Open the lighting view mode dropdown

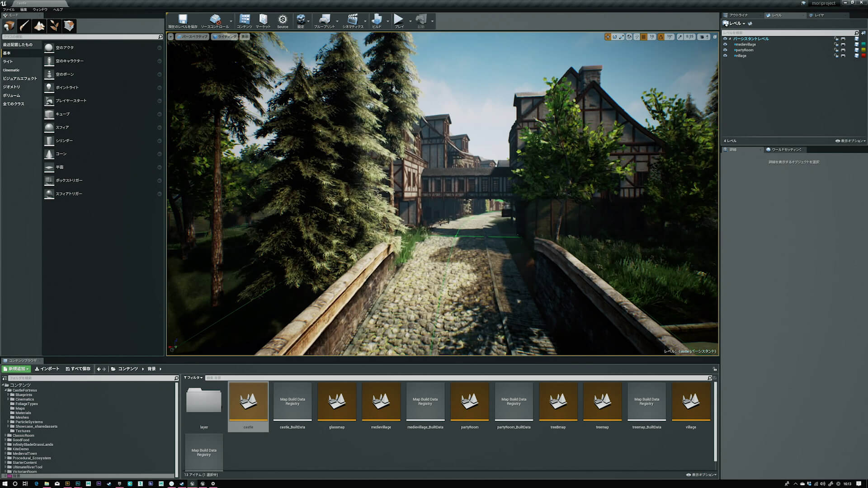coord(225,37)
